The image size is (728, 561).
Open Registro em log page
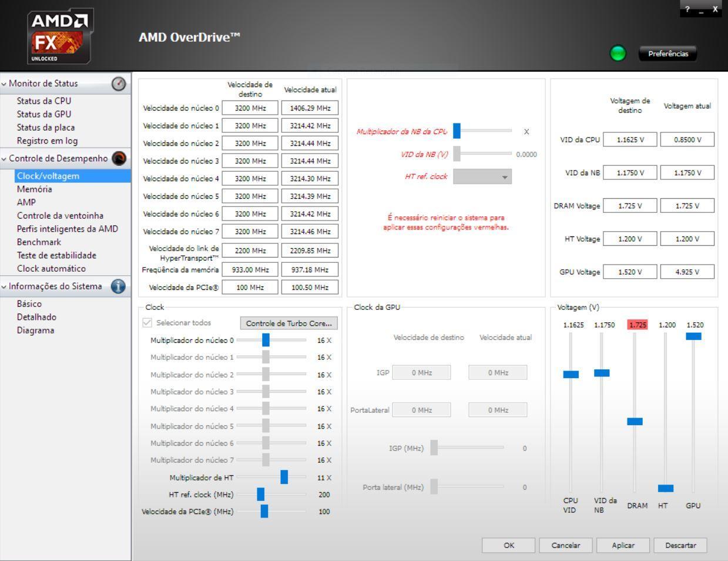click(x=47, y=141)
